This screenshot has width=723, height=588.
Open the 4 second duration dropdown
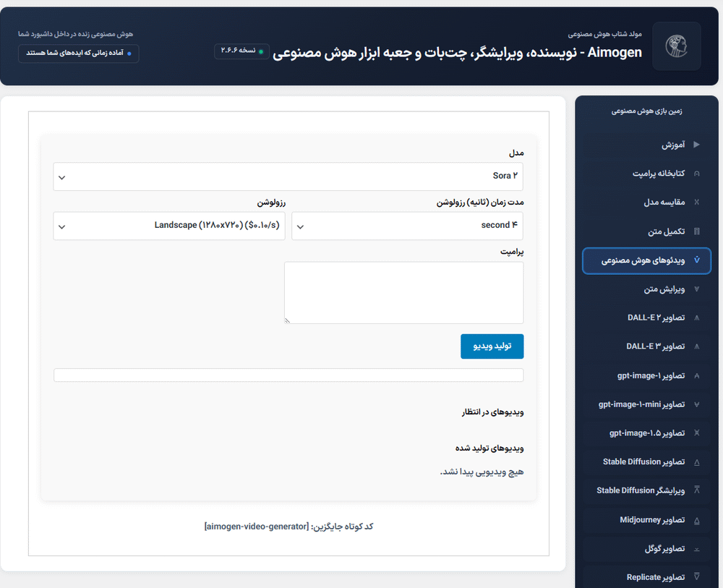407,225
